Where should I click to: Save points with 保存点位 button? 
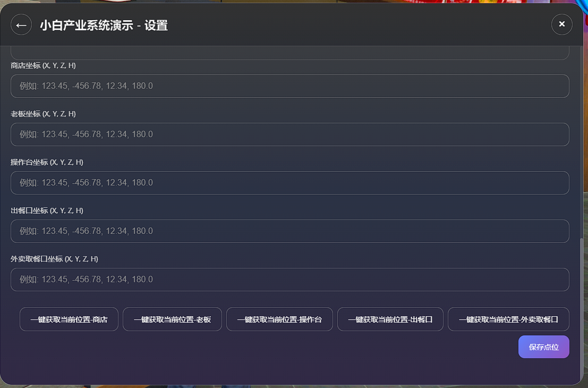point(544,347)
